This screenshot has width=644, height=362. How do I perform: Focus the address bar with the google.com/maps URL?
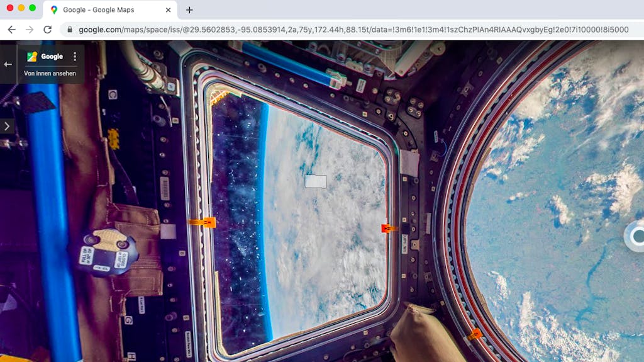(353, 30)
